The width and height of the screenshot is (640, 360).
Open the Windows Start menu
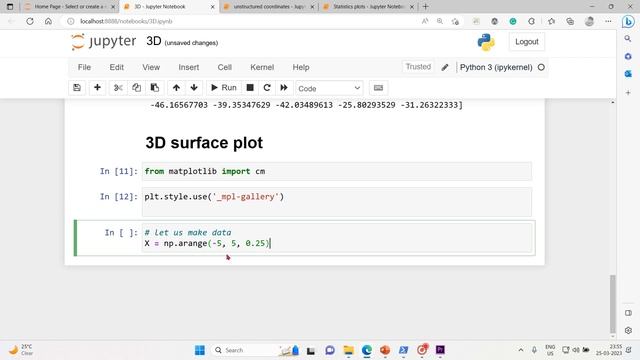point(200,350)
